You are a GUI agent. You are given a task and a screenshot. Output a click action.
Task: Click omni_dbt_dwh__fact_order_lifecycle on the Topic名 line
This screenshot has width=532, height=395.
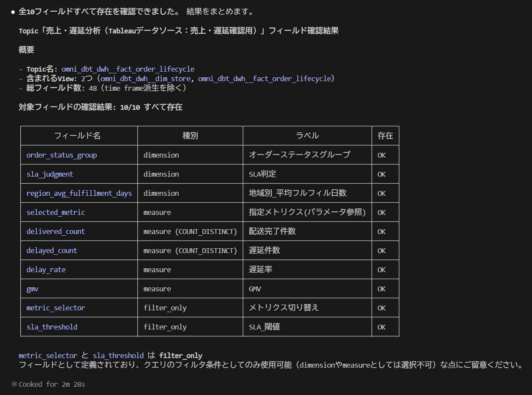[128, 69]
